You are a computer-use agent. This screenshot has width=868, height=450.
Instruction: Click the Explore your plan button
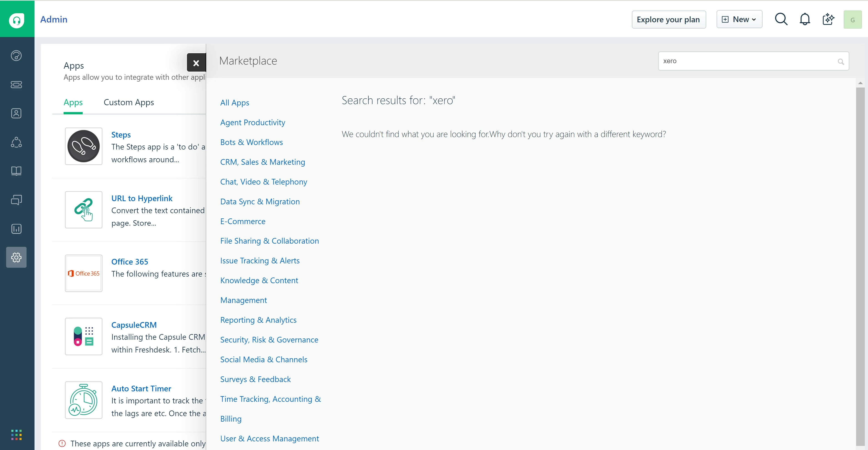[669, 20]
